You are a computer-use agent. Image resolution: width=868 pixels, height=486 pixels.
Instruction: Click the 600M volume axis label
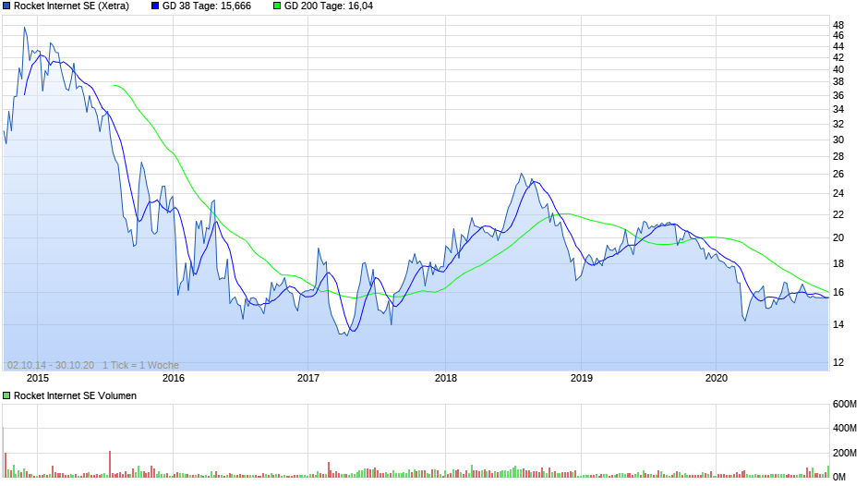point(845,404)
